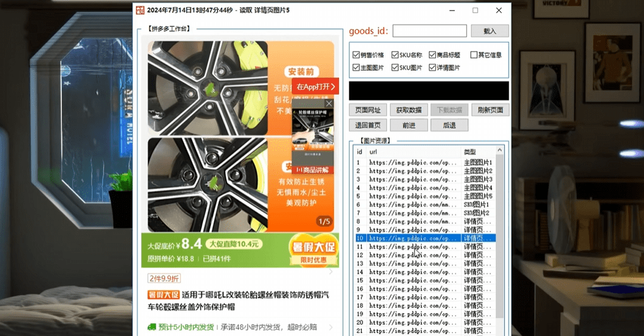Click the 已拼41件 text
This screenshot has width=644, height=336.
click(x=216, y=259)
